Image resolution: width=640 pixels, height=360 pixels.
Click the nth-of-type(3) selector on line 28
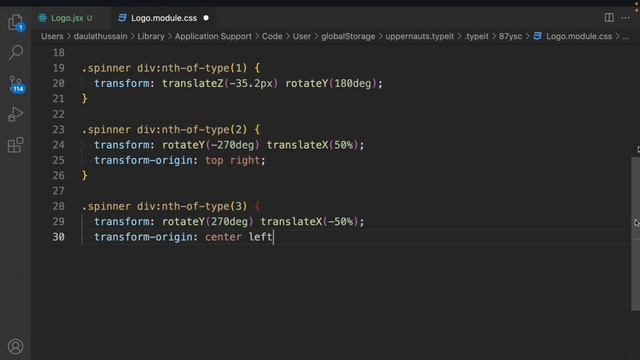(x=204, y=206)
